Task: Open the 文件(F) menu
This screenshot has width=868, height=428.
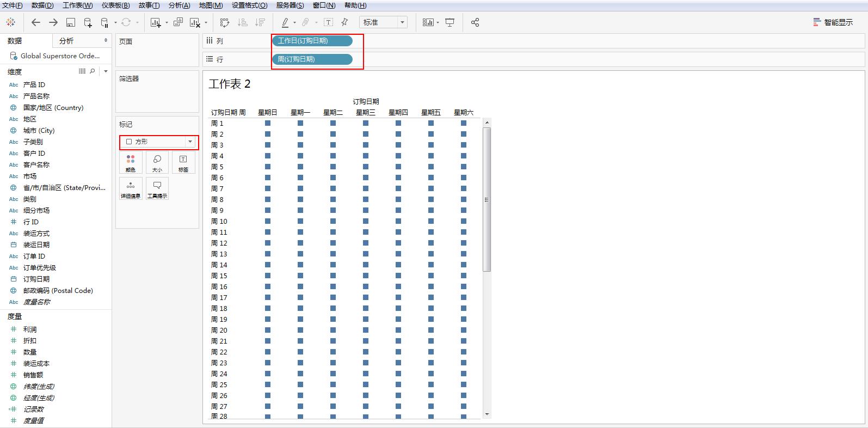Action: [13, 5]
